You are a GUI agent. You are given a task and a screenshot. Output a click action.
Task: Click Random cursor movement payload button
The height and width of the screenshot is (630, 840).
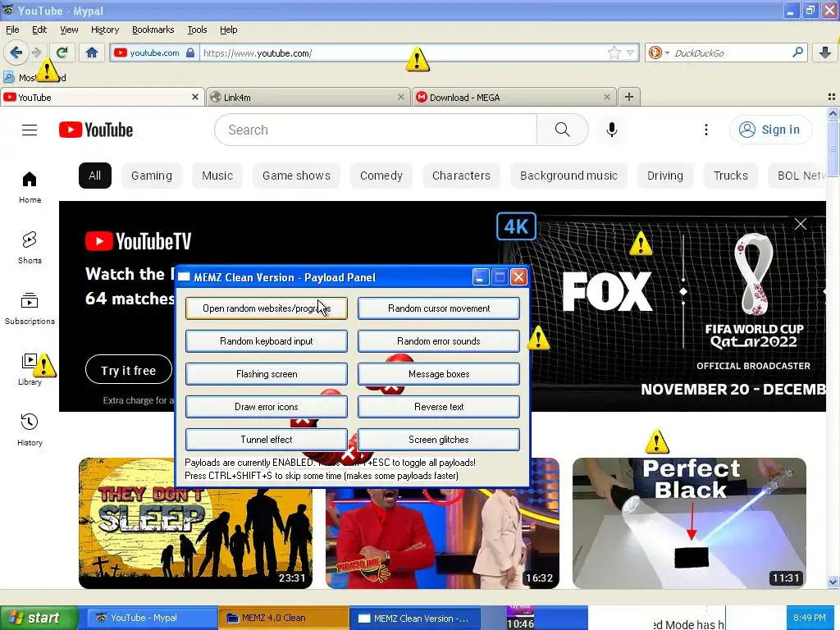point(439,308)
